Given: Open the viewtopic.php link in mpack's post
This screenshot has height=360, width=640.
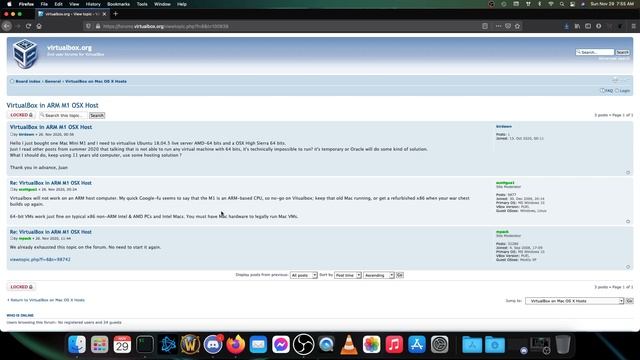Looking at the screenshot, I should click(40, 259).
